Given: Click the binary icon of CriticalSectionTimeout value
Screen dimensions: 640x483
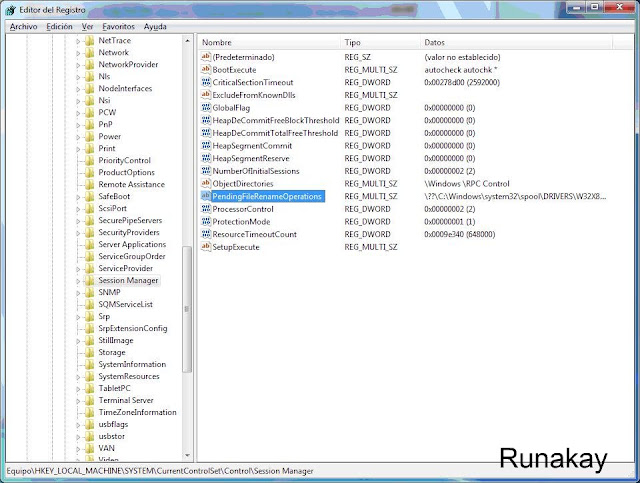Looking at the screenshot, I should click(x=206, y=82).
